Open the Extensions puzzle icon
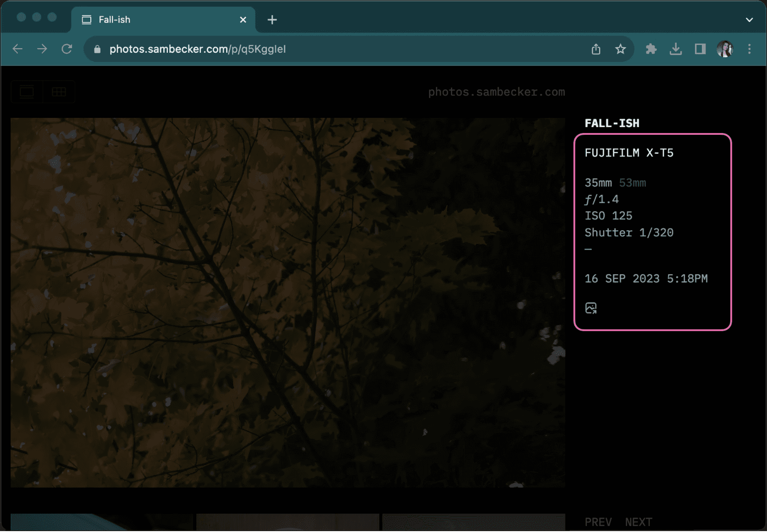This screenshot has width=767, height=532. point(651,49)
